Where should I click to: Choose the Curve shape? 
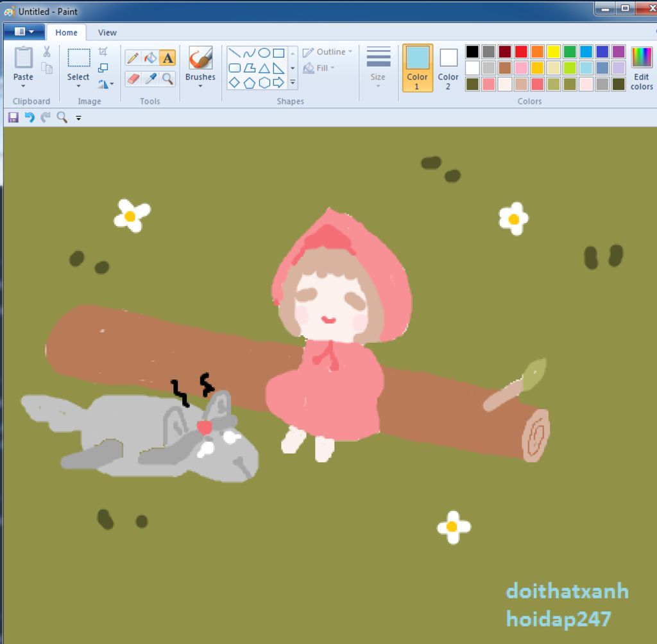pyautogui.click(x=249, y=53)
